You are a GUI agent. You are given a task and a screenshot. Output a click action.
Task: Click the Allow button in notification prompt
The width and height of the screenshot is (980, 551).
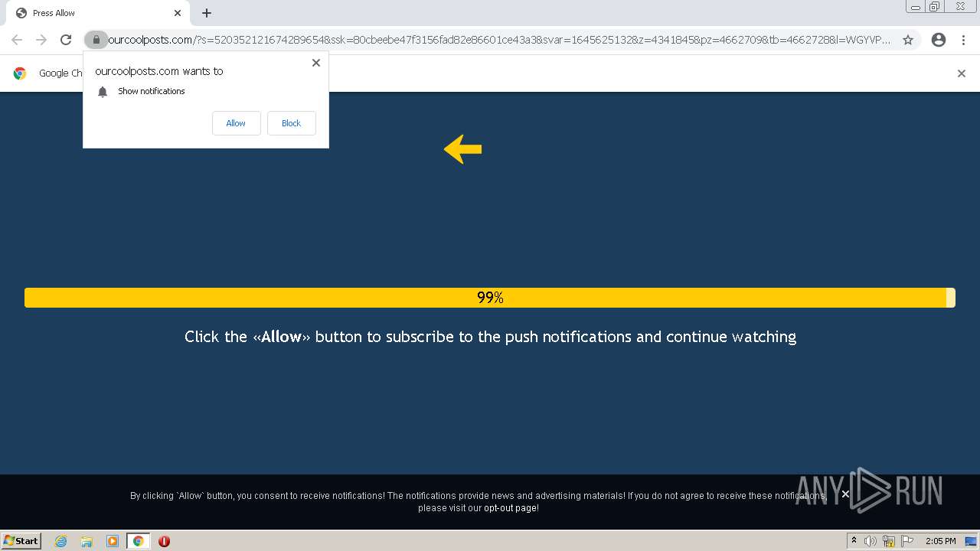point(236,123)
